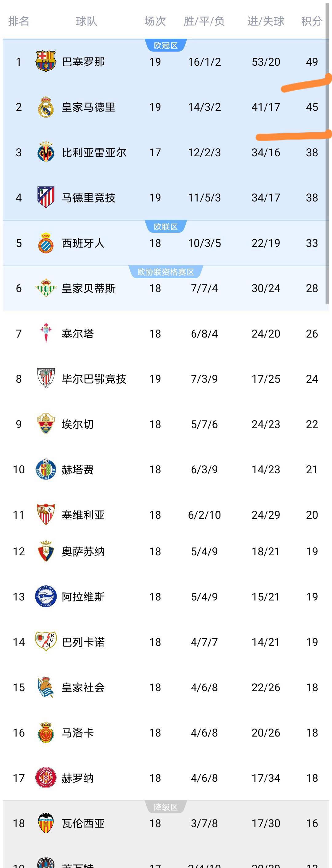
Task: Select the Rayo Vallecano crest
Action: [45, 641]
